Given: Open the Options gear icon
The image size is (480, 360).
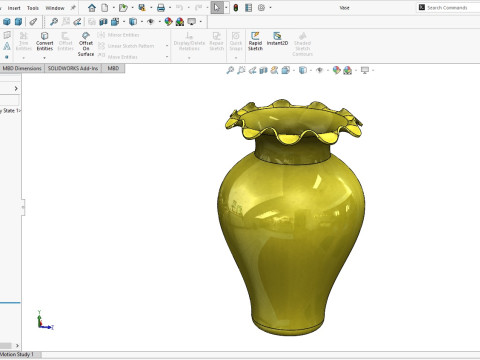Looking at the screenshot, I should pyautogui.click(x=261, y=8).
